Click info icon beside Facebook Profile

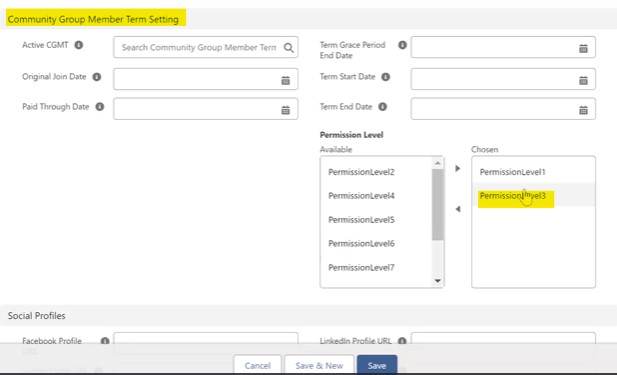pyautogui.click(x=105, y=341)
